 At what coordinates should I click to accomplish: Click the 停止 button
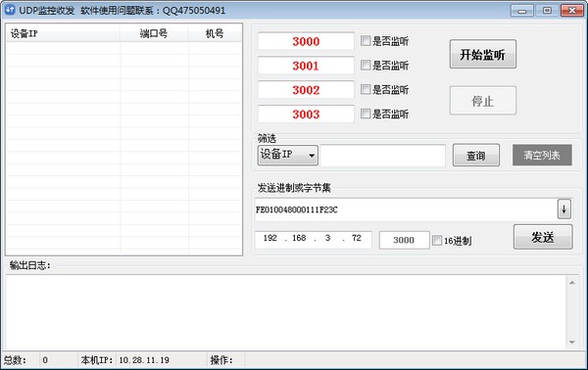point(483,101)
